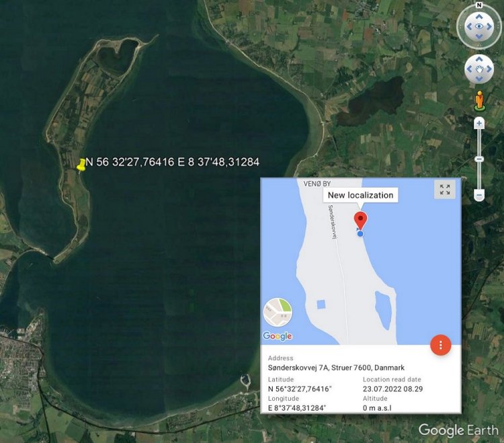
Task: Switch map type via satellite layer thumbnail
Action: tap(278, 312)
